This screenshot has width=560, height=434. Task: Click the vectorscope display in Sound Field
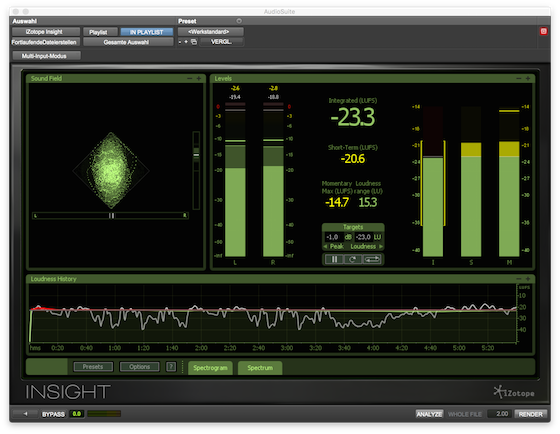(x=111, y=170)
